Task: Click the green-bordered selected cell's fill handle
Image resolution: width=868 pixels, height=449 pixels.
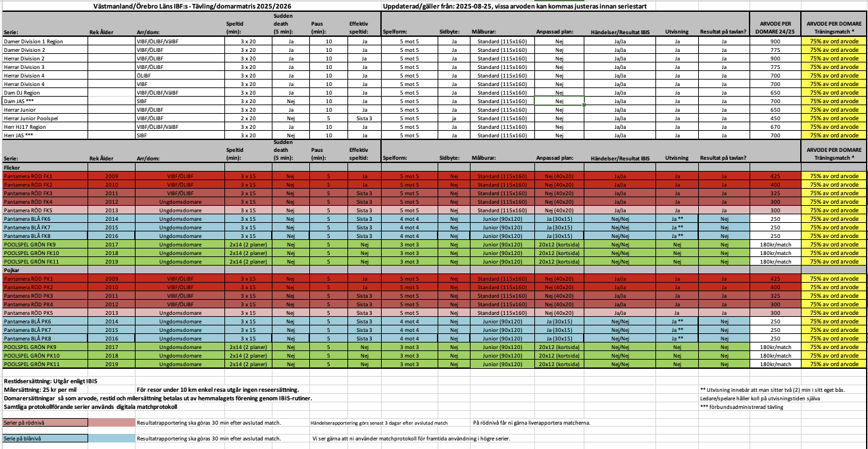Action: (584, 105)
